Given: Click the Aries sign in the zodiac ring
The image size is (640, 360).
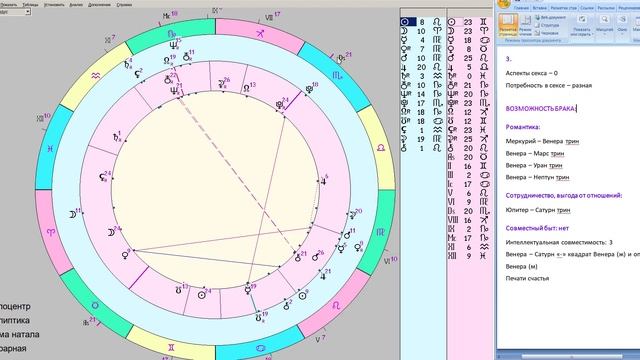Looking at the screenshot, I should (51, 233).
